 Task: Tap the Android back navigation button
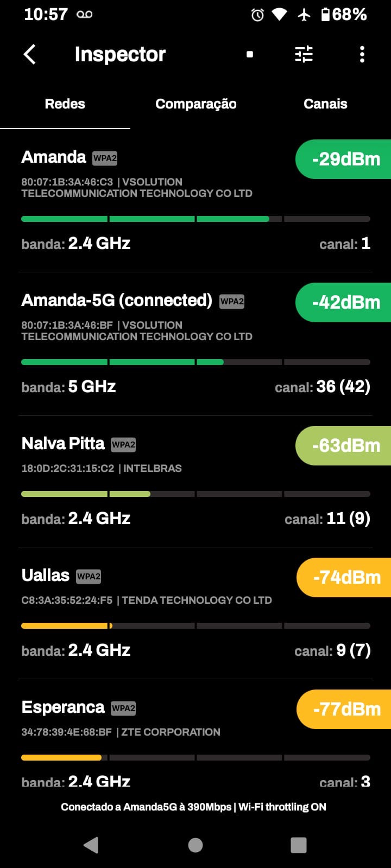click(91, 845)
